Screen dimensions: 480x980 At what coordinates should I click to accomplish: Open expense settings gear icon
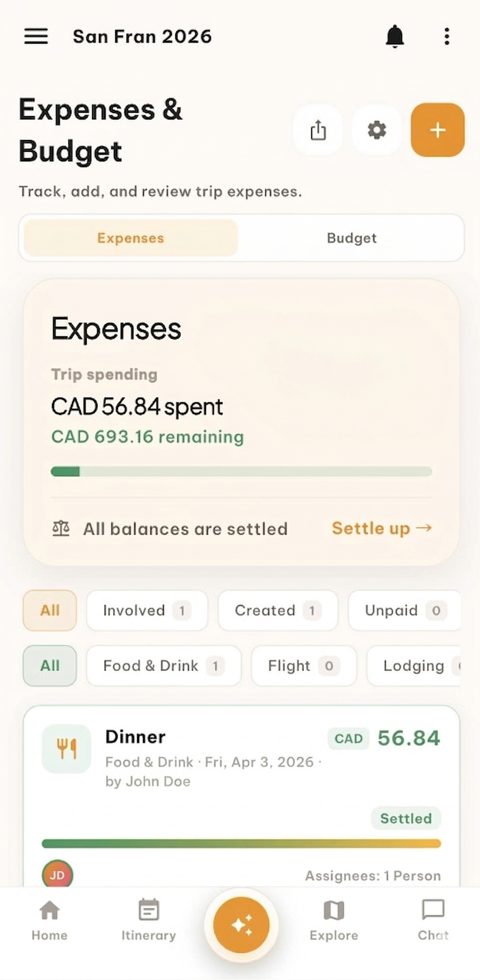377,130
